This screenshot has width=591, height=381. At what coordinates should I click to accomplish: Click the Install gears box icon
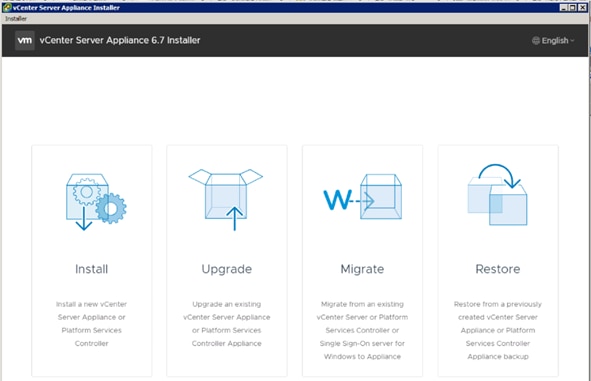point(96,202)
